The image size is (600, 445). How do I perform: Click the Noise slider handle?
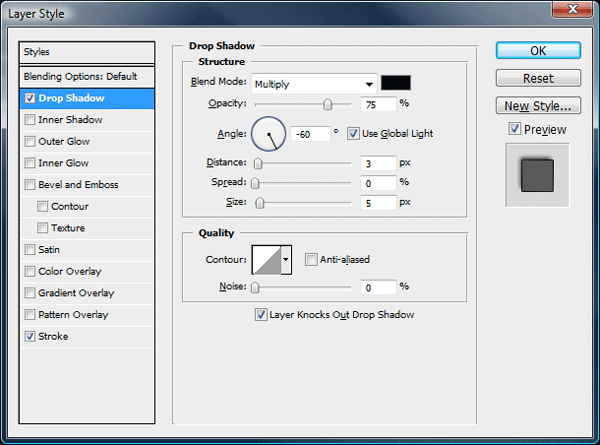tap(255, 287)
